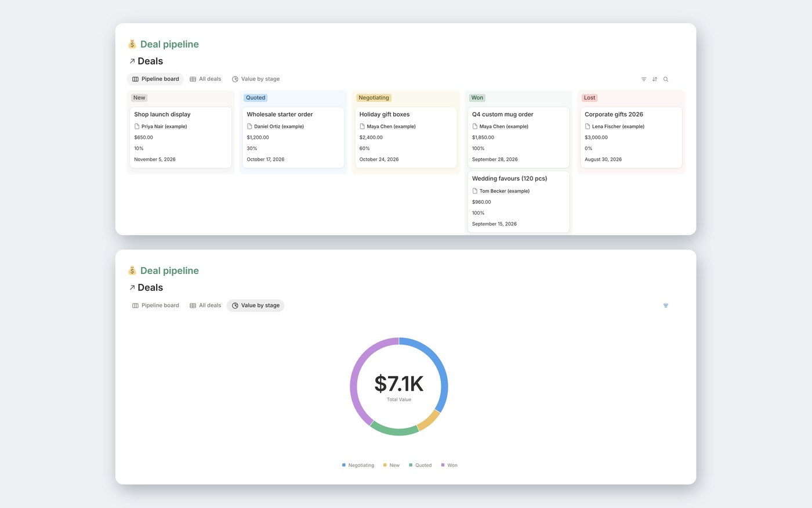Screen dimensions: 812x508
Task: Click 30% probability on Wholesale starter order
Action: click(x=252, y=149)
